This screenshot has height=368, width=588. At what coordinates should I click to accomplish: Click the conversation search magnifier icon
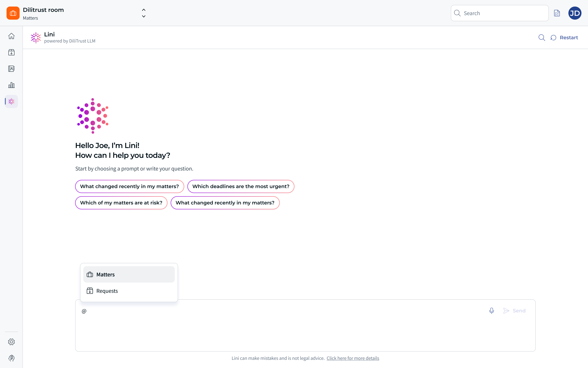542,37
